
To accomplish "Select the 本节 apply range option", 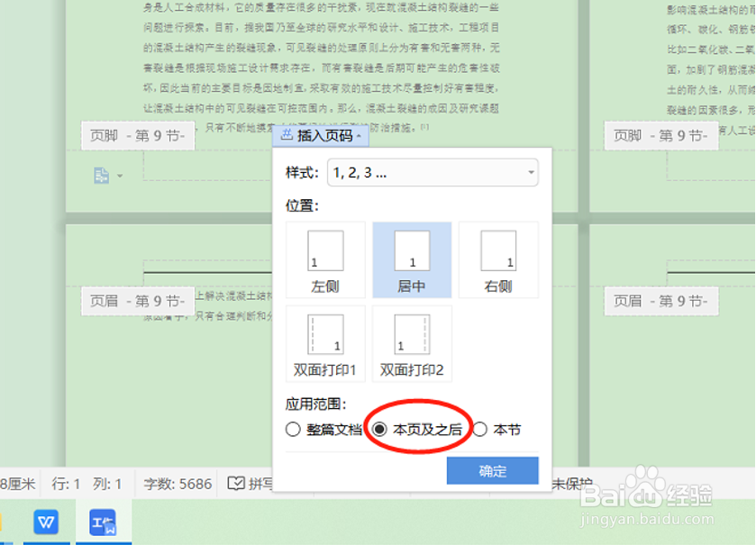I will coord(482,430).
